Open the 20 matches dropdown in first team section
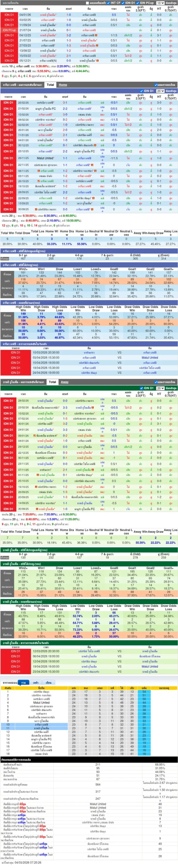The height and width of the screenshot is (868, 178). coord(160,91)
